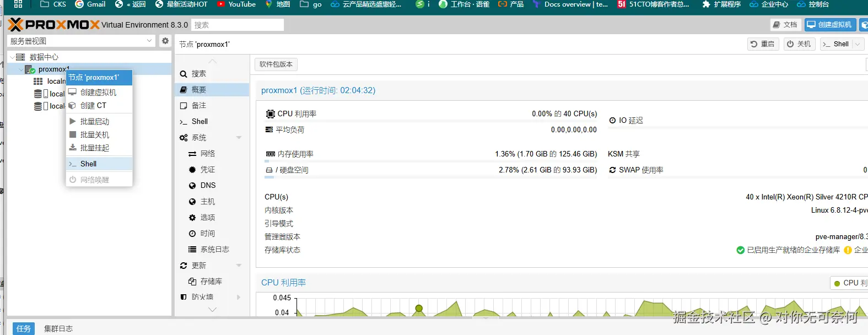The height and width of the screenshot is (335, 868).
Task: Select 批量启动 in the context menu
Action: (x=99, y=122)
